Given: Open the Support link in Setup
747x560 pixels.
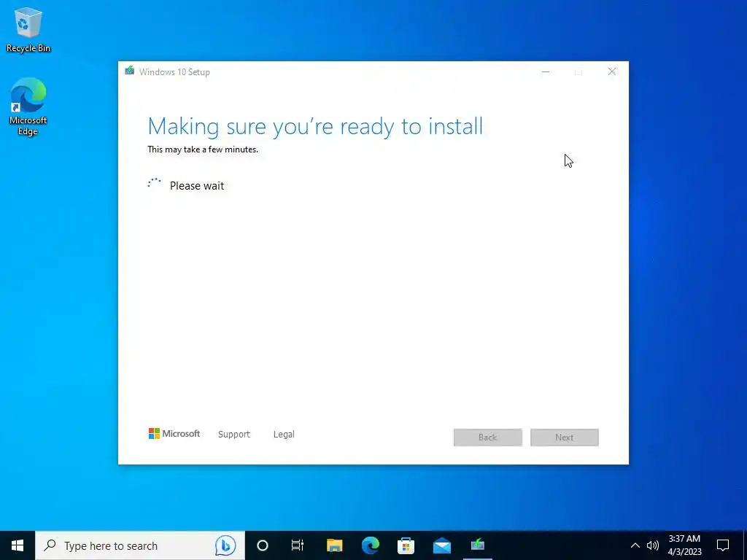Looking at the screenshot, I should coord(234,435).
